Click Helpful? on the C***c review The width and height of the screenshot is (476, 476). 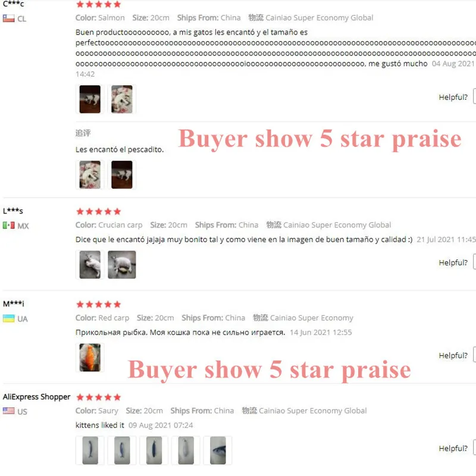click(453, 97)
